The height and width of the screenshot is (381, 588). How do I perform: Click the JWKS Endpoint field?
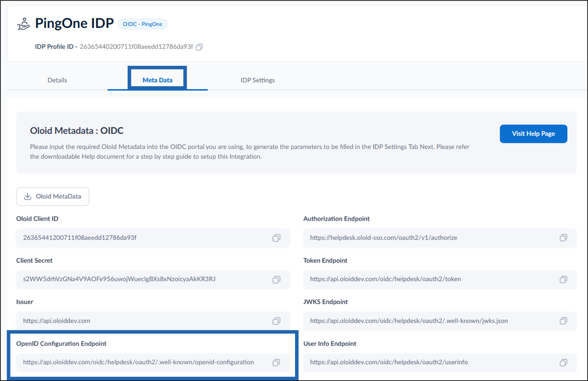click(x=440, y=321)
